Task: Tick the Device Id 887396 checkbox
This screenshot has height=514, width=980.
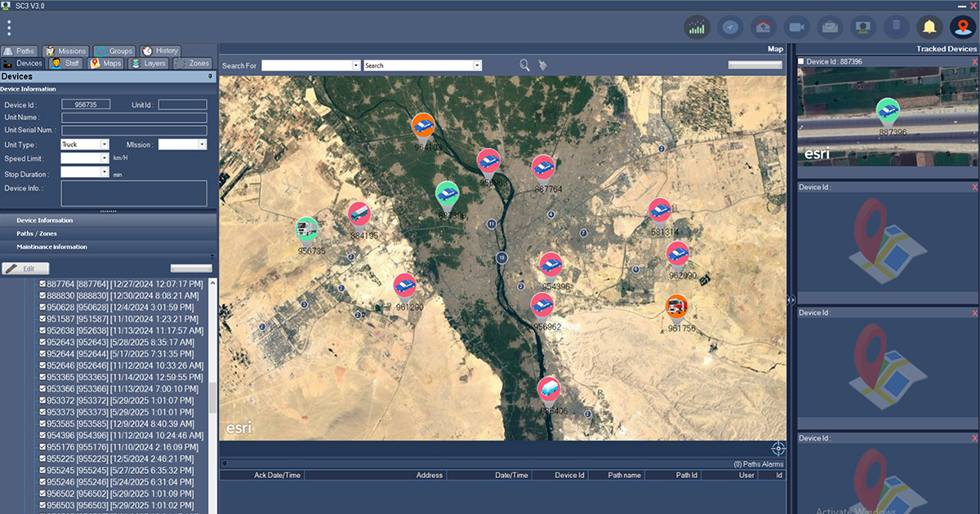Action: pyautogui.click(x=801, y=61)
